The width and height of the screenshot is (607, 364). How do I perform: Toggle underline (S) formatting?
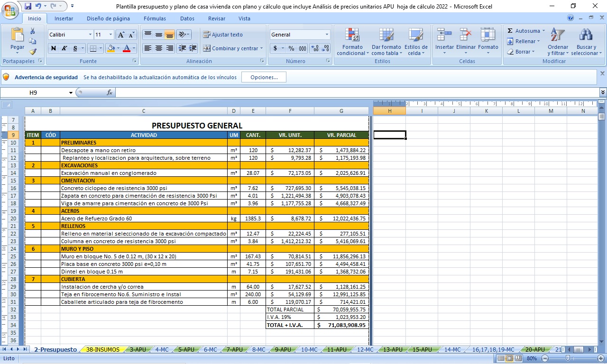[75, 48]
